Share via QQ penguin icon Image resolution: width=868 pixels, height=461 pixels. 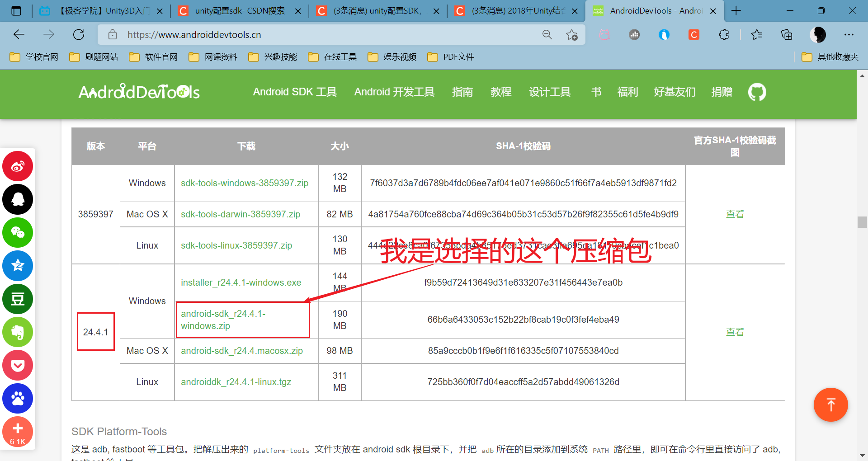point(18,199)
